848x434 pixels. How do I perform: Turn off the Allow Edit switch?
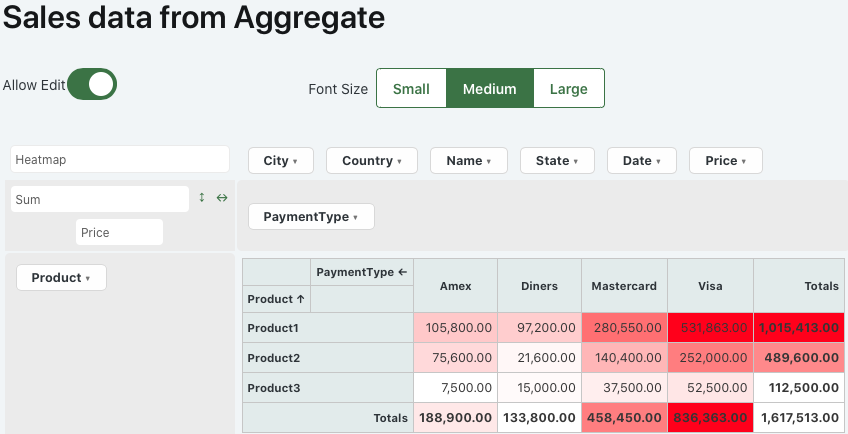92,84
